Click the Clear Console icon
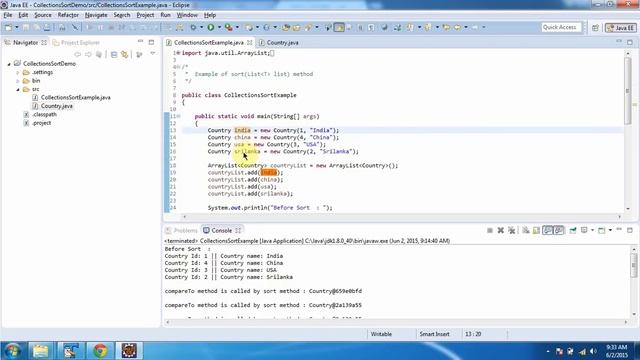The height and width of the screenshot is (360, 640). click(x=525, y=230)
